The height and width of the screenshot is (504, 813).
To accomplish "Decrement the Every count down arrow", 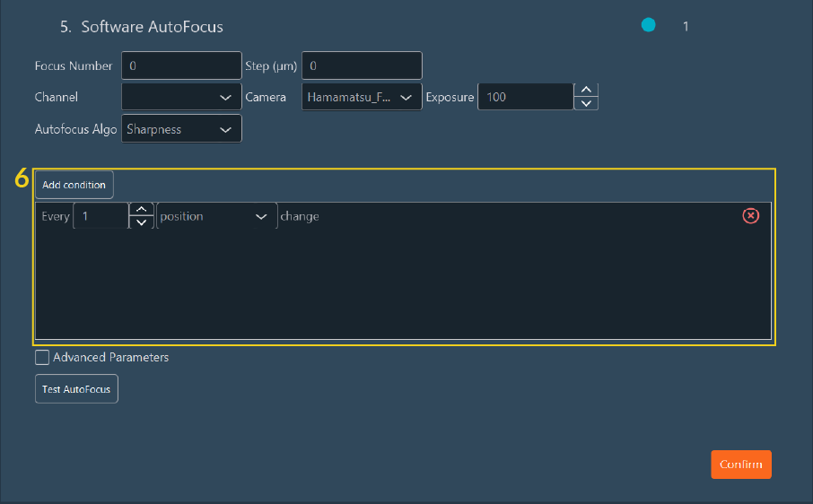I will [x=141, y=222].
